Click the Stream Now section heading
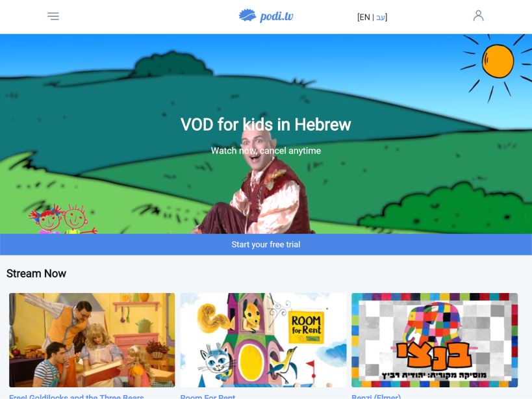The width and height of the screenshot is (532, 399). 36,274
